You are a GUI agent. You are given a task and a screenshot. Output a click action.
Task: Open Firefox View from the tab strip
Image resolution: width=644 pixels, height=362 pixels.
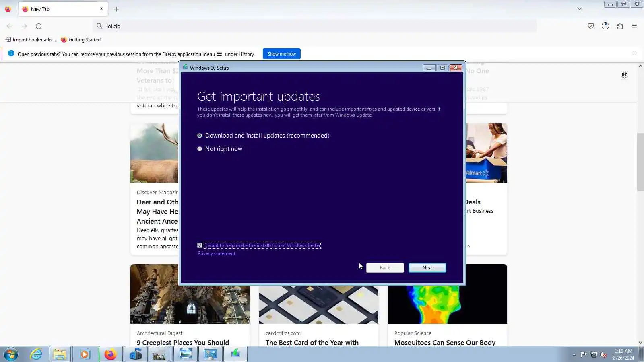pyautogui.click(x=8, y=9)
